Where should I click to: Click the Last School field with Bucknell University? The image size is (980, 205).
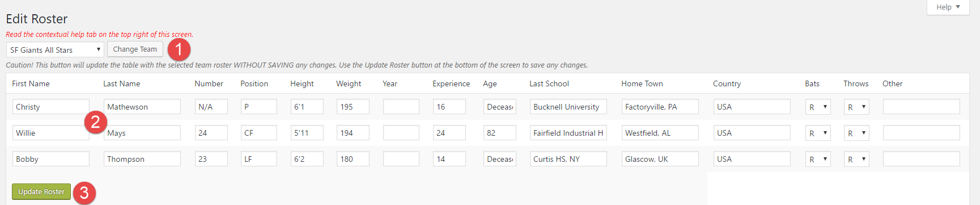tap(568, 107)
